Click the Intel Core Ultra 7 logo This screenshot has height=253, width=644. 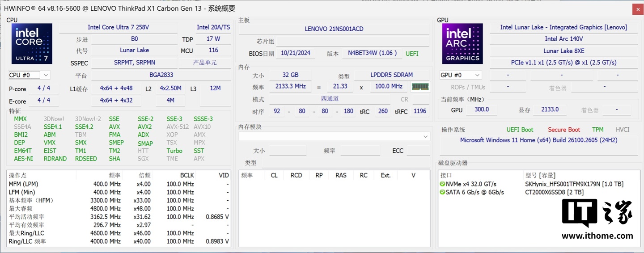(x=32, y=44)
